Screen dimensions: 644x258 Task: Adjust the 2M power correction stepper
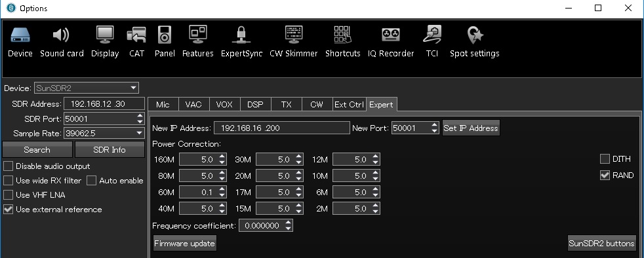coord(375,208)
